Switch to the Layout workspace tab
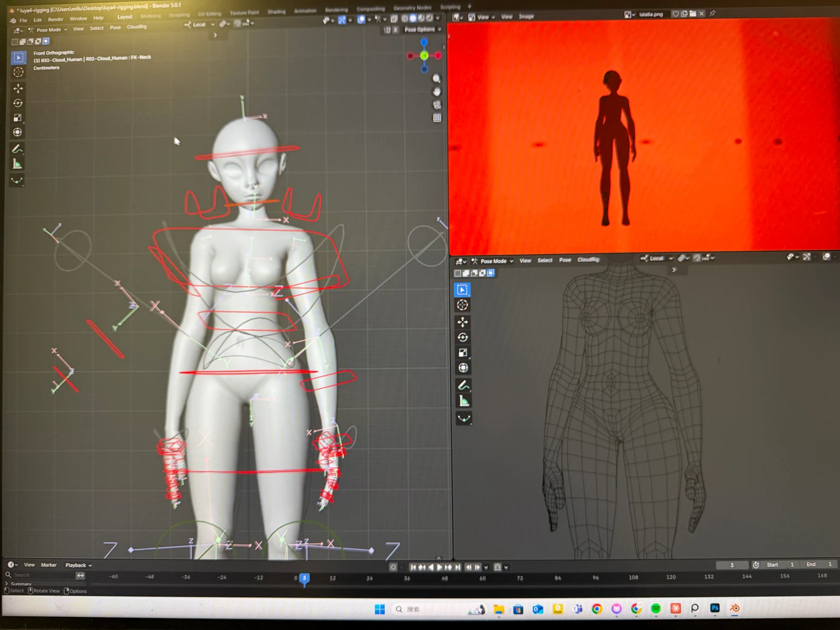 click(x=125, y=17)
